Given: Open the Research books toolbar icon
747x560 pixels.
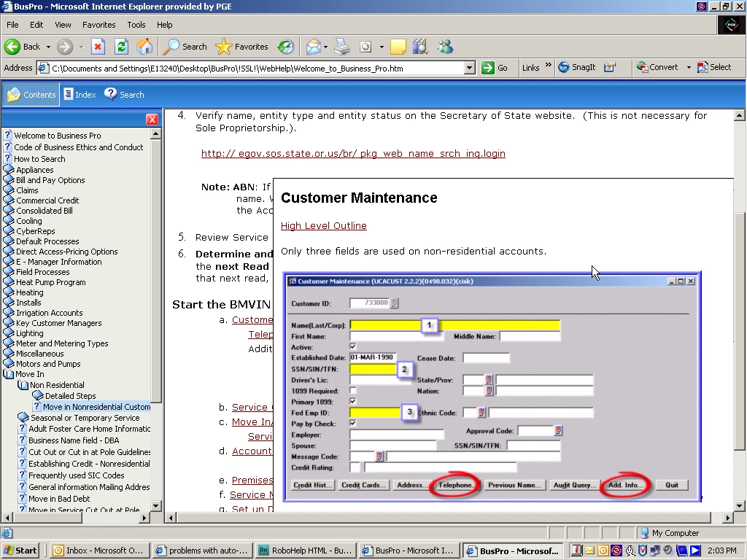Looking at the screenshot, I should [421, 47].
